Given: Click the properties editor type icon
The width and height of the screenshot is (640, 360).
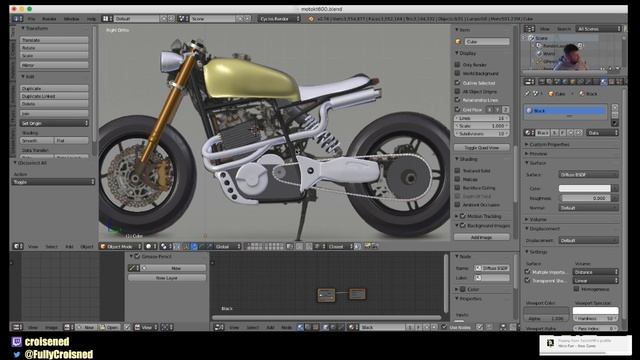Looking at the screenshot, I should click(x=529, y=82).
